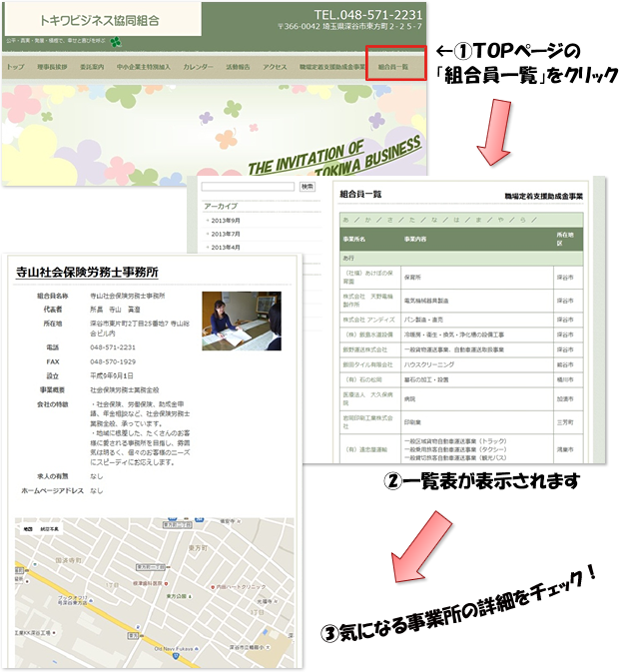The width and height of the screenshot is (619, 672).
Task: Open the 株式会社 アンディズ office link
Action: point(368,320)
